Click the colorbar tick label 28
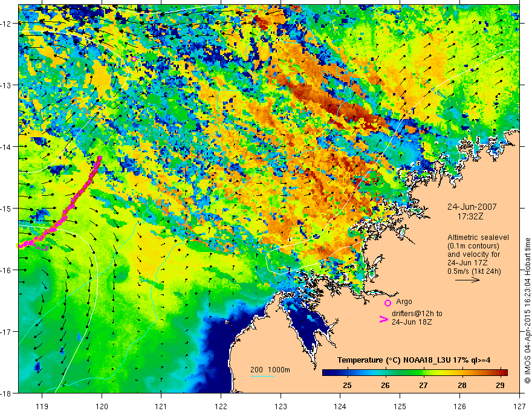This screenshot has width=532, height=411. coord(462,386)
